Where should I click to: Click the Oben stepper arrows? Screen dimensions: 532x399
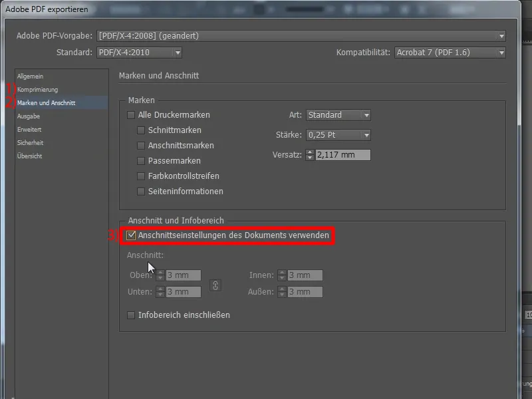click(160, 275)
